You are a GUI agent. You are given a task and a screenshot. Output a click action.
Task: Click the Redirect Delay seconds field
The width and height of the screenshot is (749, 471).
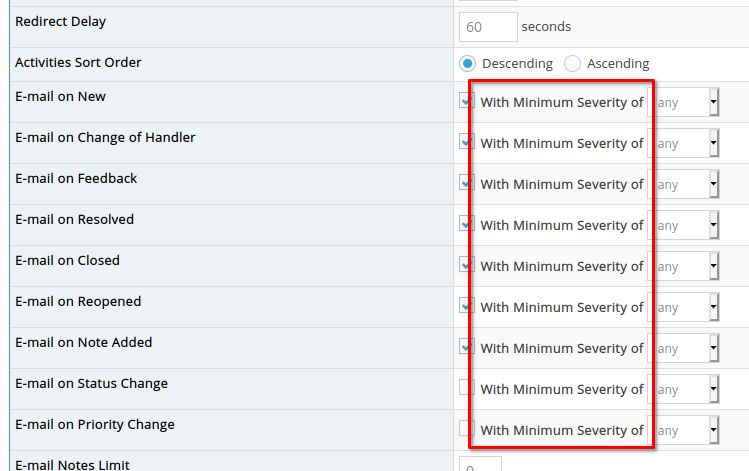click(x=488, y=27)
